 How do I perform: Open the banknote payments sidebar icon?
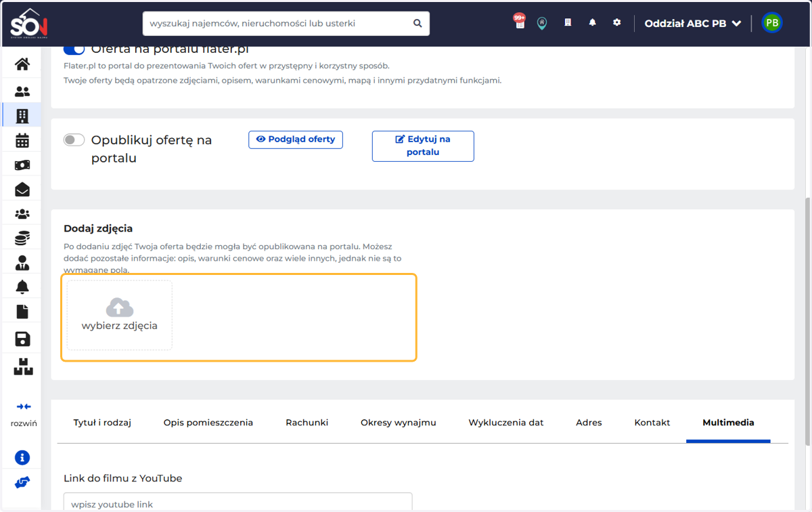point(22,165)
